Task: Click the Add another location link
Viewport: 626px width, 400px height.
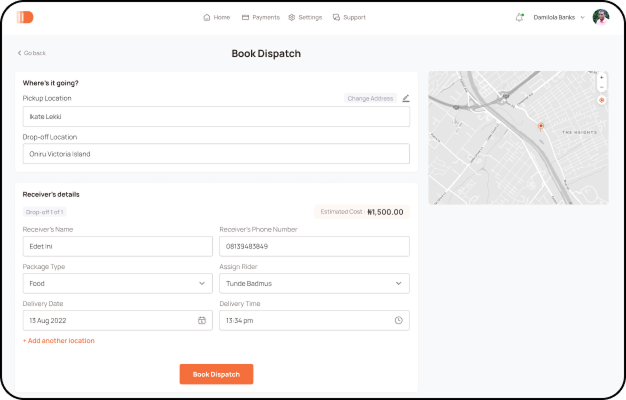Action: point(59,341)
